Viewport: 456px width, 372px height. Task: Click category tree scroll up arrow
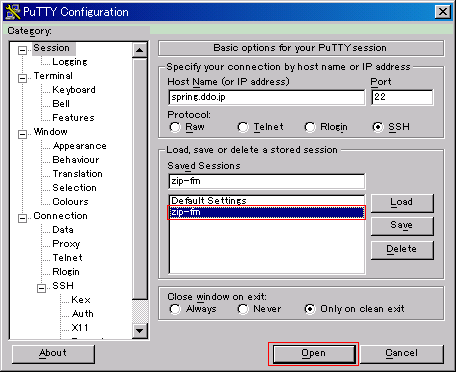coord(139,50)
